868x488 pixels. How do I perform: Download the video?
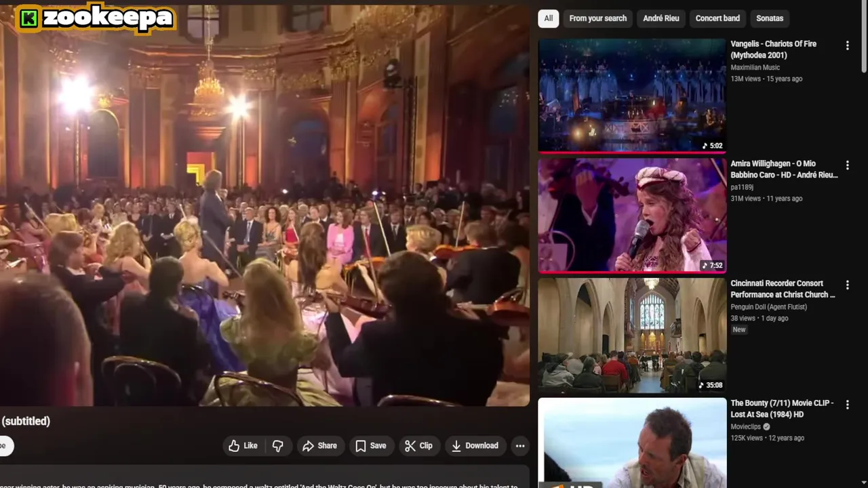coord(475,445)
